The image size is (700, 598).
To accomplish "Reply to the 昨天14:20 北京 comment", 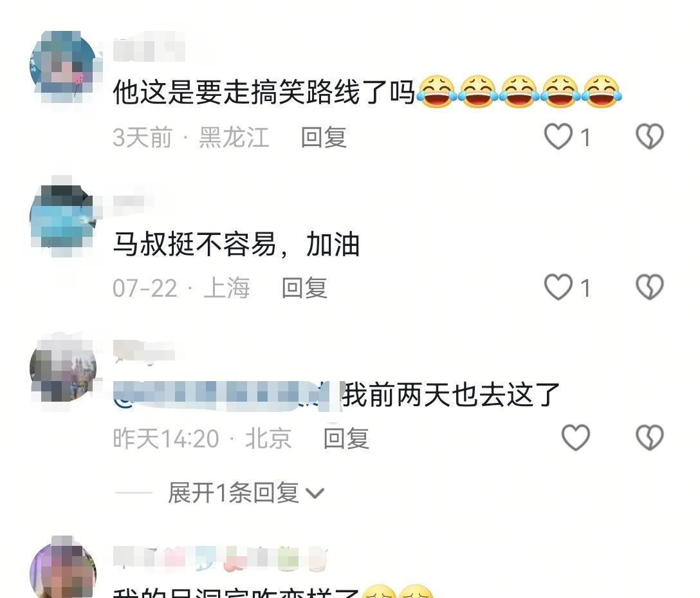I will coord(346,438).
